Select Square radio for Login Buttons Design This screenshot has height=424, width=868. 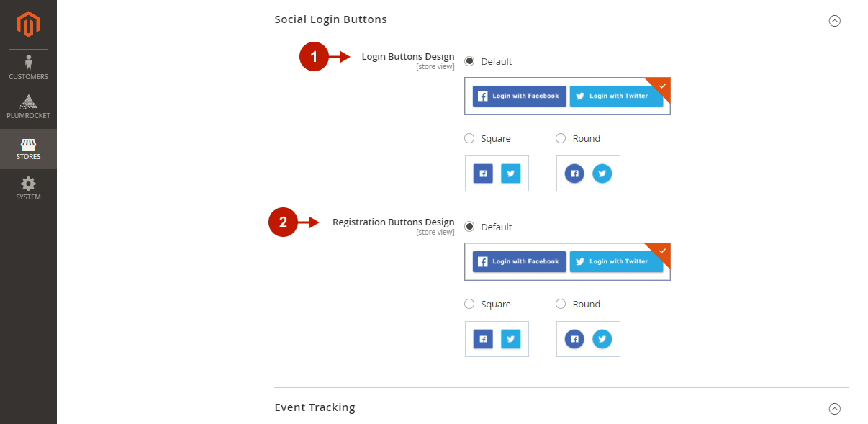(470, 138)
